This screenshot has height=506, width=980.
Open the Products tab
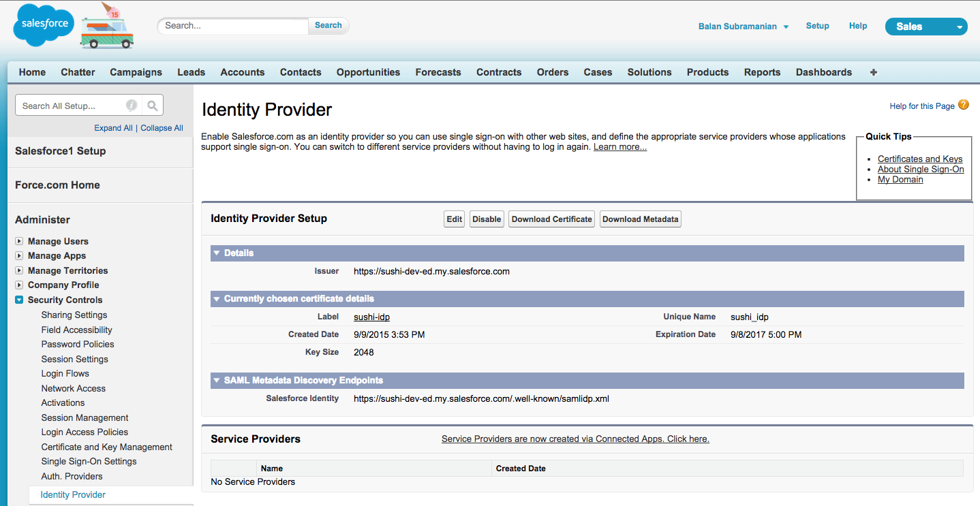[707, 72]
